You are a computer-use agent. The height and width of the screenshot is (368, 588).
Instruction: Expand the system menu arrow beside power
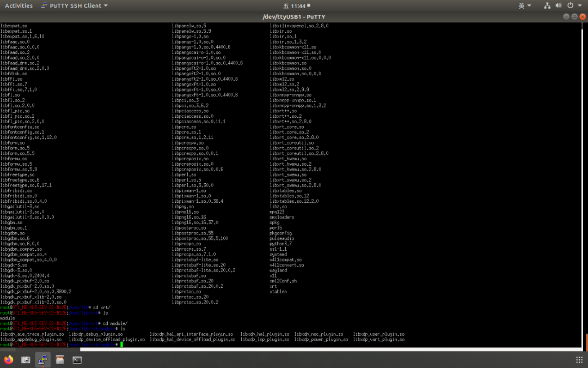pos(581,5)
